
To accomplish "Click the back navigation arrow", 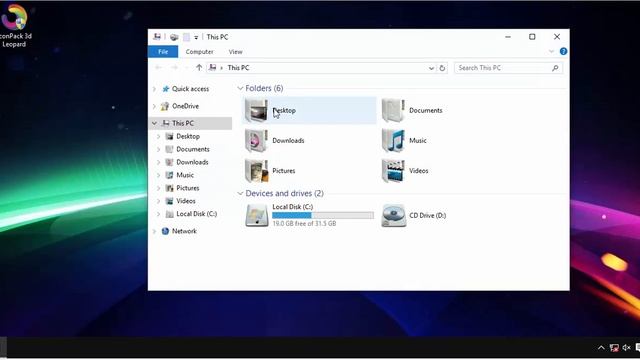I will pos(158,68).
